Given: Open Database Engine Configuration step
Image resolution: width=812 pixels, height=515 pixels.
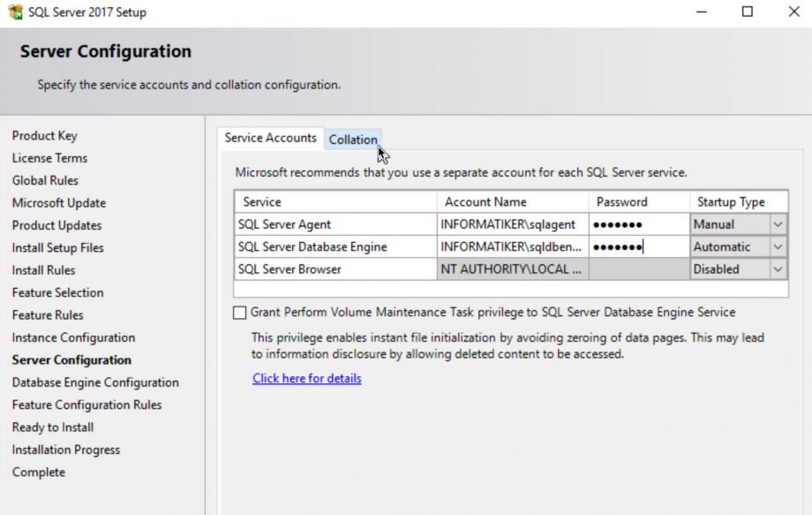Looking at the screenshot, I should click(95, 382).
